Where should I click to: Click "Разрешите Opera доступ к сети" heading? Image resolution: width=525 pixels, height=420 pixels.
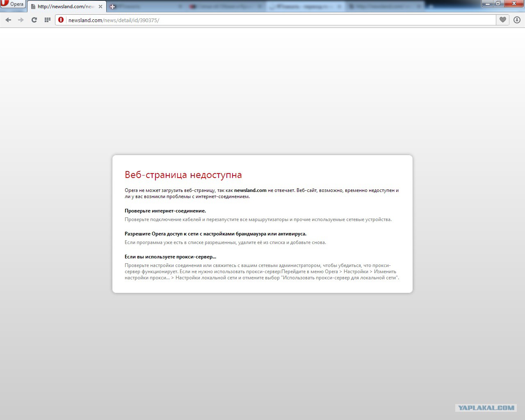(x=216, y=234)
